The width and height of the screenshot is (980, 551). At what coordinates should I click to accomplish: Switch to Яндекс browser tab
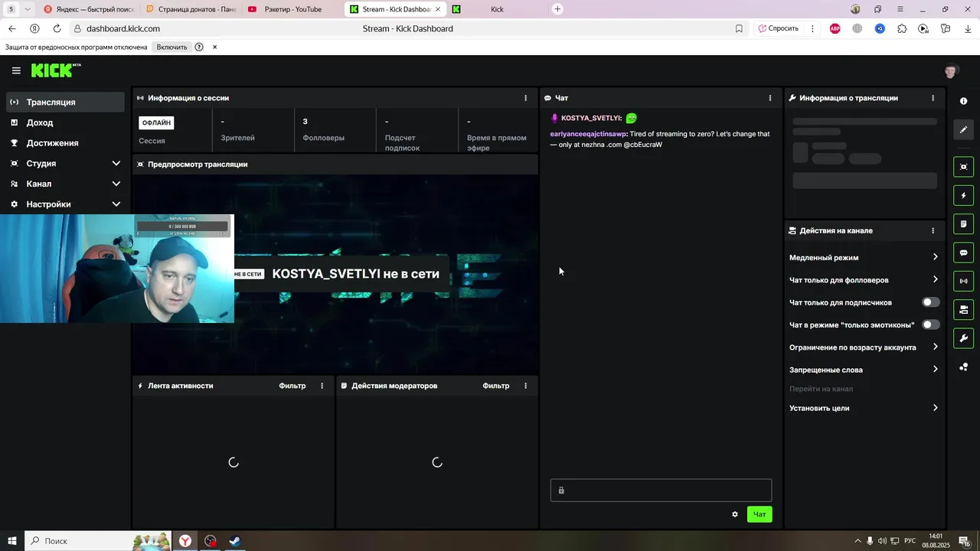[x=89, y=9]
